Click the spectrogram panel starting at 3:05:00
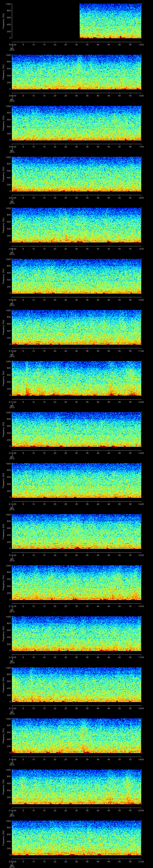The image size is (153, 868). click(x=77, y=72)
